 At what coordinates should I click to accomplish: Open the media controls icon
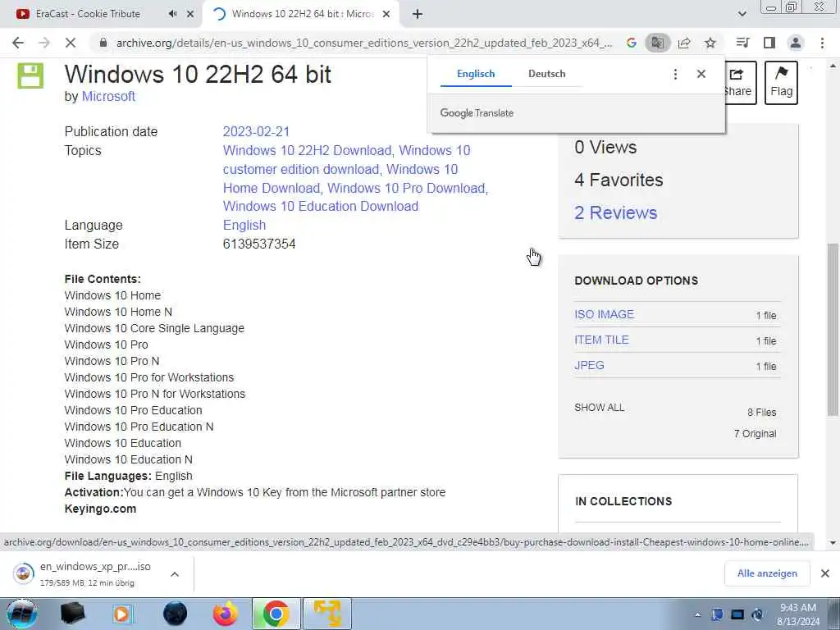point(742,43)
